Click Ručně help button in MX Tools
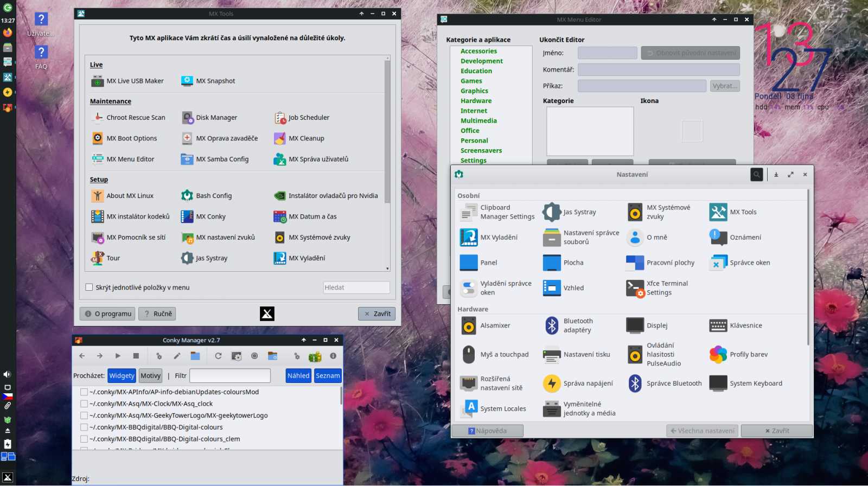 coord(157,314)
